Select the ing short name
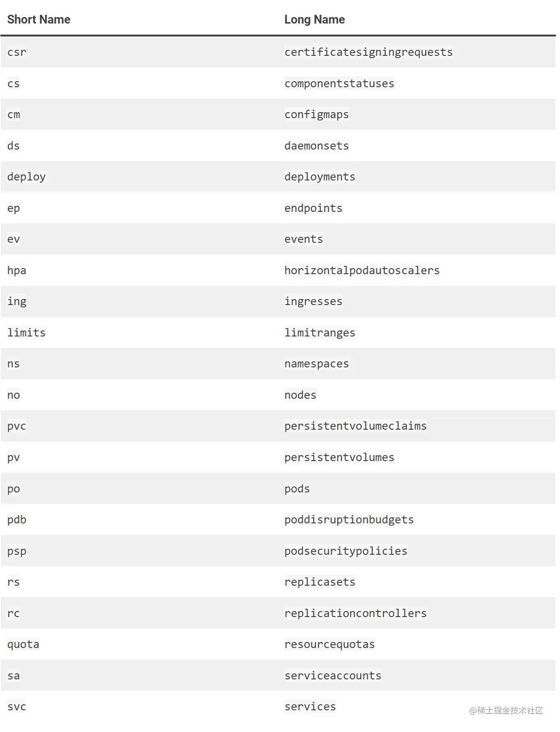Image resolution: width=560 pixels, height=732 pixels. [x=17, y=301]
